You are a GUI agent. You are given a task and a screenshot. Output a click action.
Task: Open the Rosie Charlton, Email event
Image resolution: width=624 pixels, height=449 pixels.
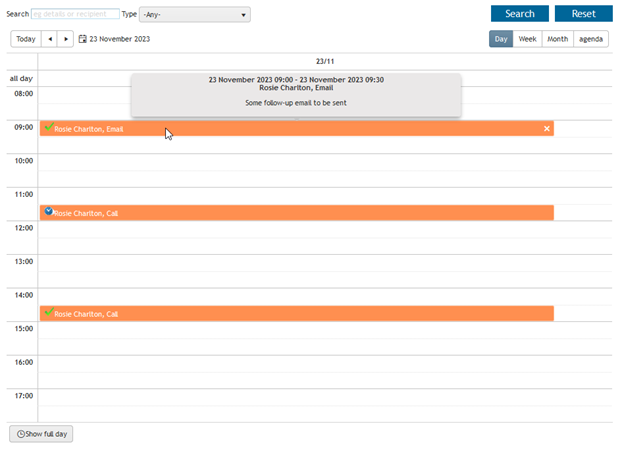click(x=296, y=129)
